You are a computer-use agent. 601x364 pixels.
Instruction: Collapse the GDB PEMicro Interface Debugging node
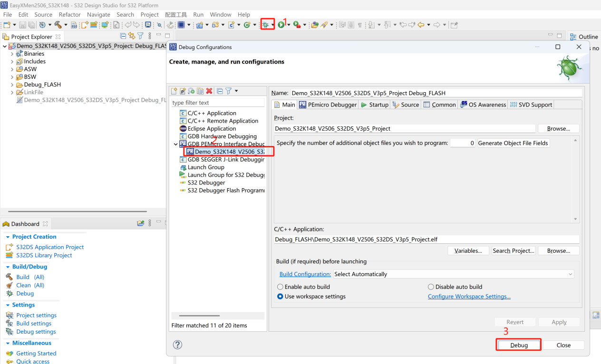tap(176, 144)
